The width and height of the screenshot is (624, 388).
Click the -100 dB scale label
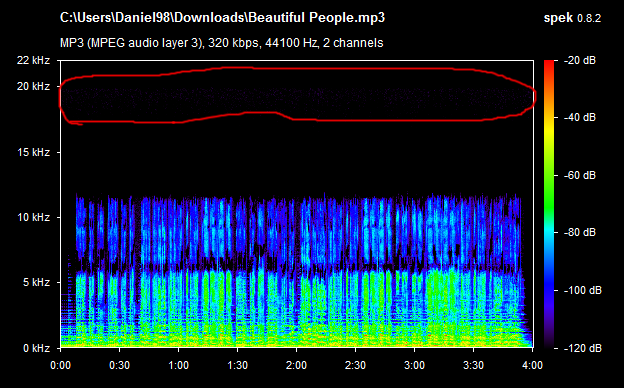pos(583,290)
